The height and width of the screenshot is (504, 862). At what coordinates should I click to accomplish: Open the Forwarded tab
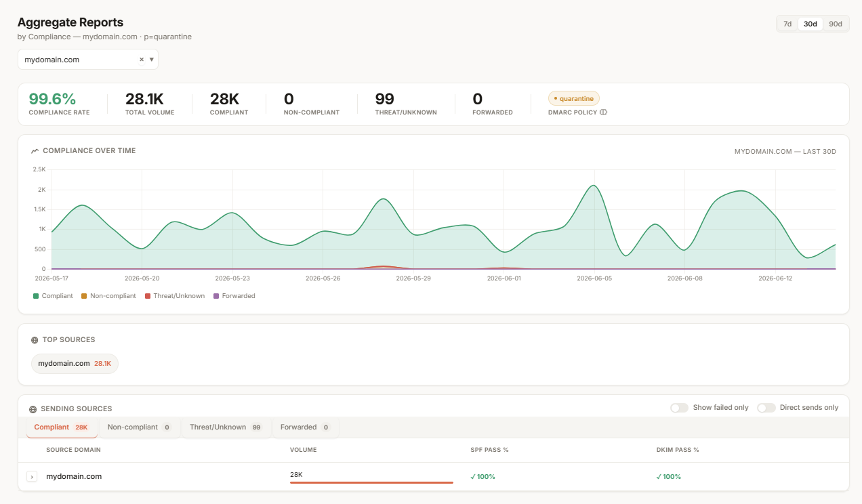[x=305, y=427]
